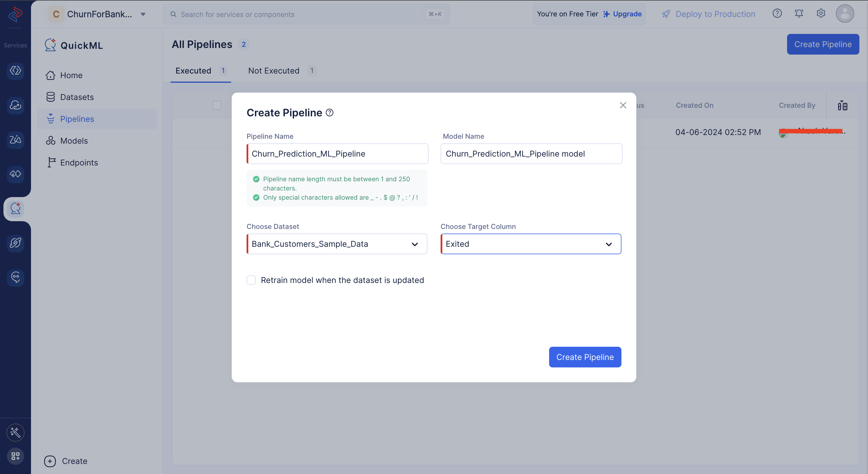Click the Endpoints navigation icon
868x474 pixels.
click(51, 162)
